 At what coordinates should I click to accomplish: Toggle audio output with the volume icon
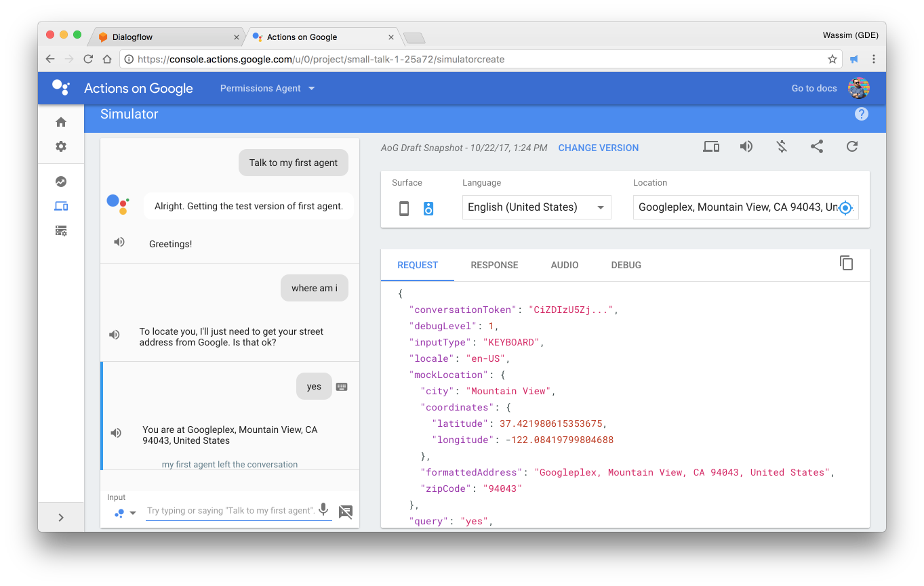[x=746, y=146]
